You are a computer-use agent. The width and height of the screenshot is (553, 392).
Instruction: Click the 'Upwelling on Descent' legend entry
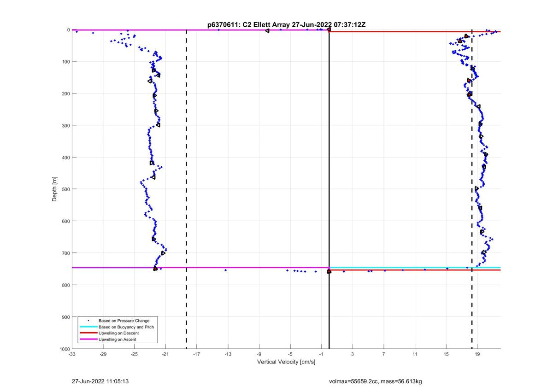coord(119,333)
